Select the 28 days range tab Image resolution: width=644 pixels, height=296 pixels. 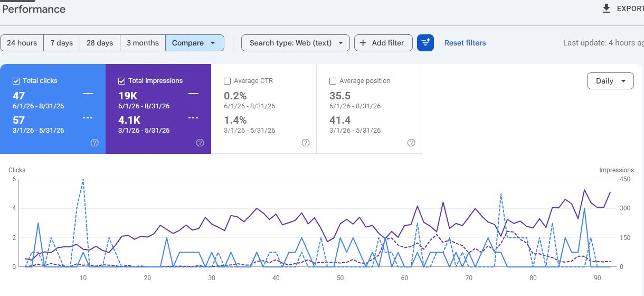[100, 43]
